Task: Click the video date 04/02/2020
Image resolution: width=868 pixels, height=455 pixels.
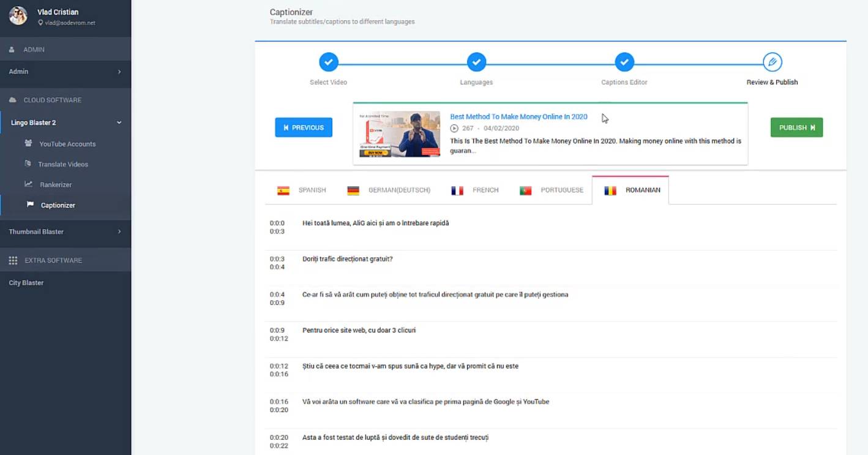Action: (501, 129)
